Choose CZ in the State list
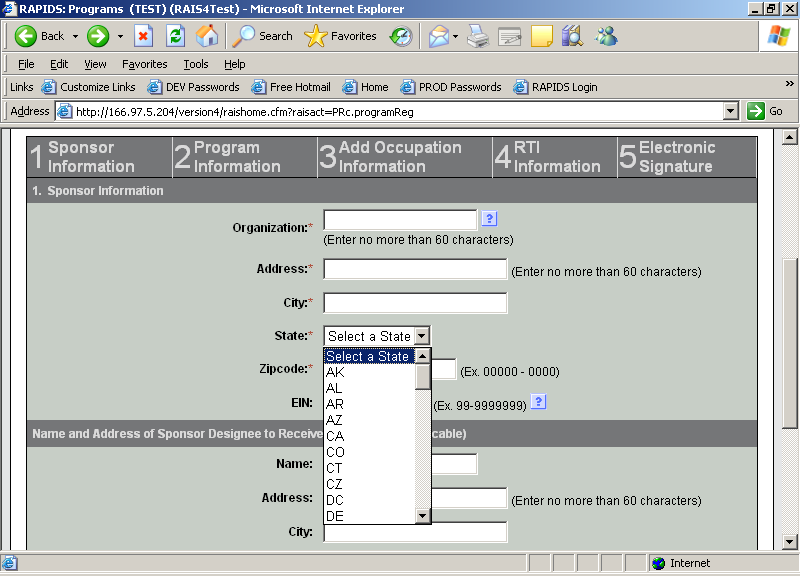The height and width of the screenshot is (576, 800). pyautogui.click(x=370, y=484)
